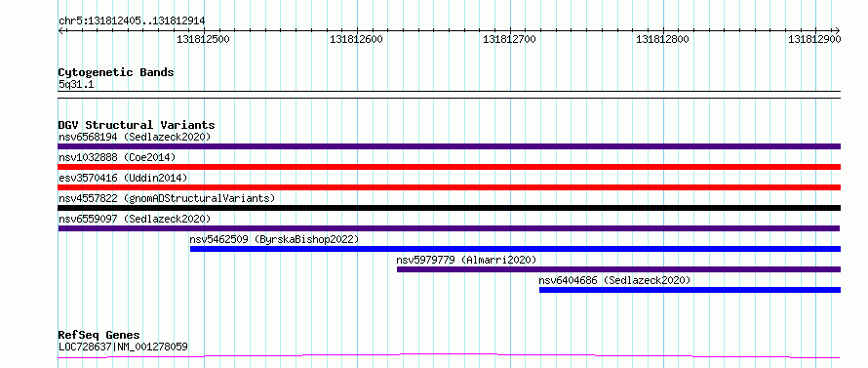The height and width of the screenshot is (368, 868).
Task: Open the RefSeq Genes track title
Action: [x=99, y=336]
